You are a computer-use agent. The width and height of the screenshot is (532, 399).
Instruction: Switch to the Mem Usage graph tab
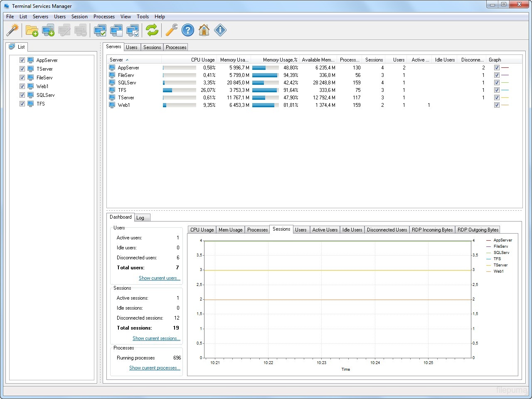point(230,230)
